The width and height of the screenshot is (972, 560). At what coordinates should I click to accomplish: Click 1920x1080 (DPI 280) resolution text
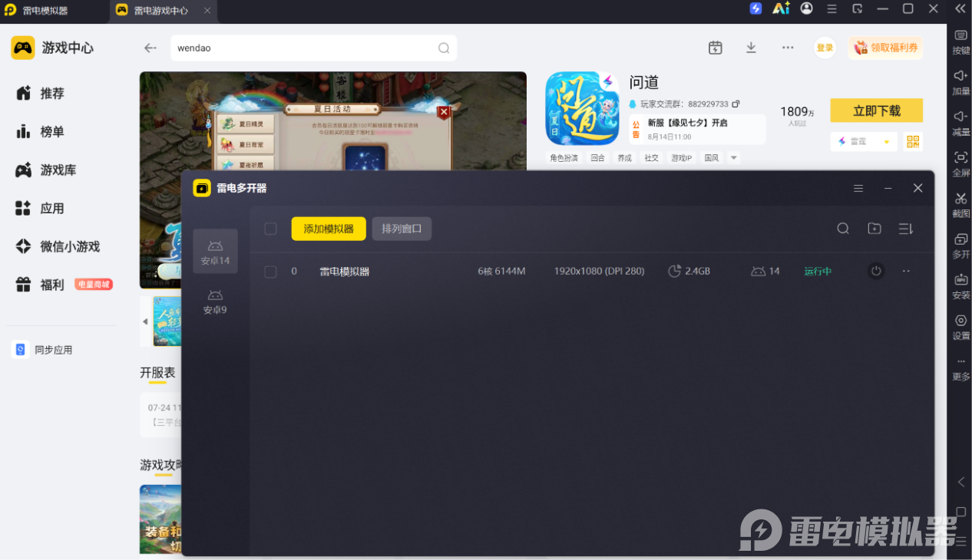click(599, 272)
